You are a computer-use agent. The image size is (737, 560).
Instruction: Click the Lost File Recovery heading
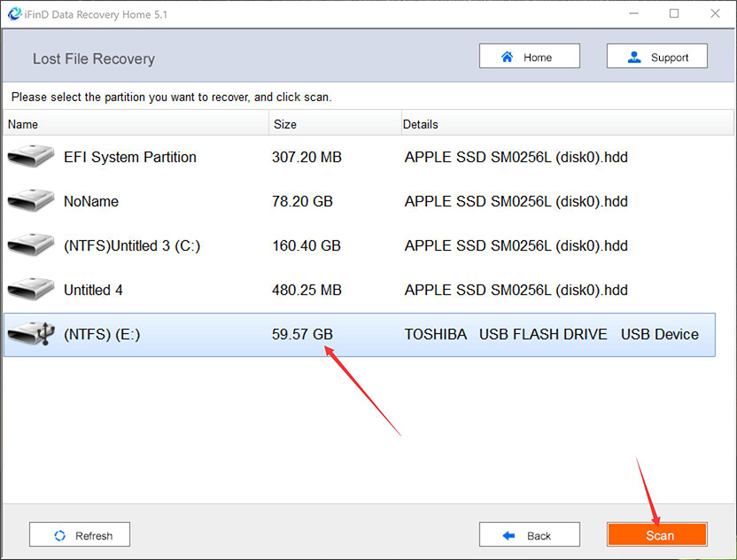pos(94,58)
